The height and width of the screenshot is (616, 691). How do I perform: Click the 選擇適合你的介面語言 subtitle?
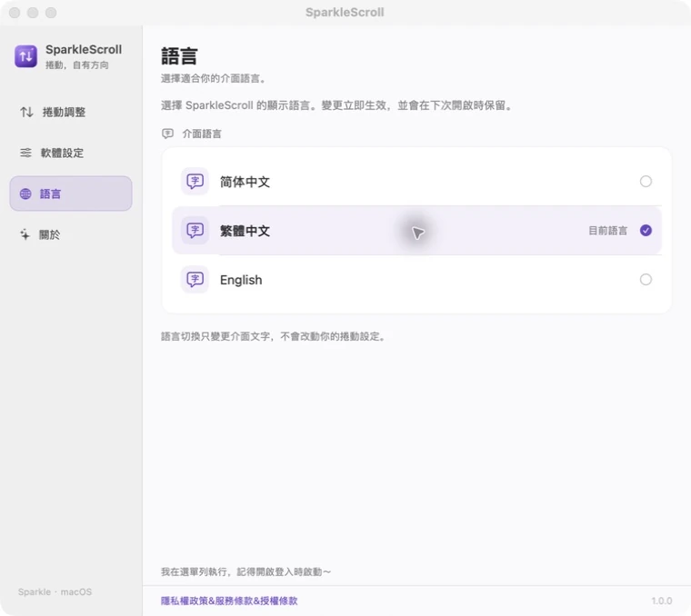[214, 78]
